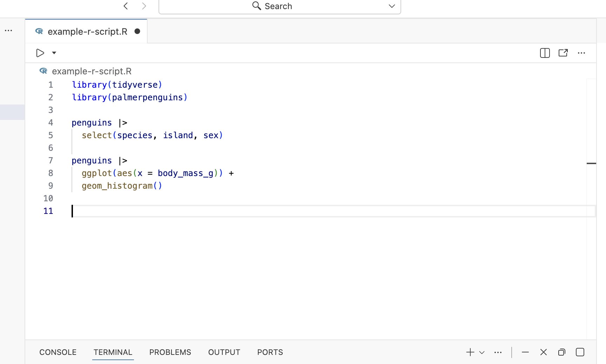
Task: Go forward using navigation arrow
Action: (144, 6)
